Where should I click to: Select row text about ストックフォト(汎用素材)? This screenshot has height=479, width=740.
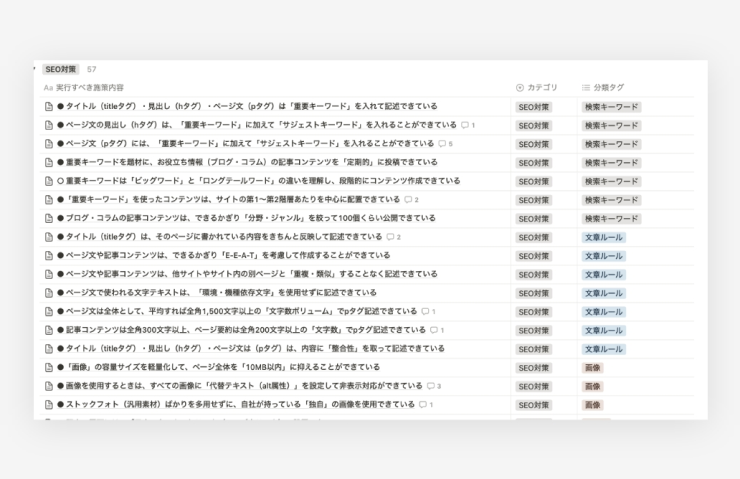coord(236,404)
